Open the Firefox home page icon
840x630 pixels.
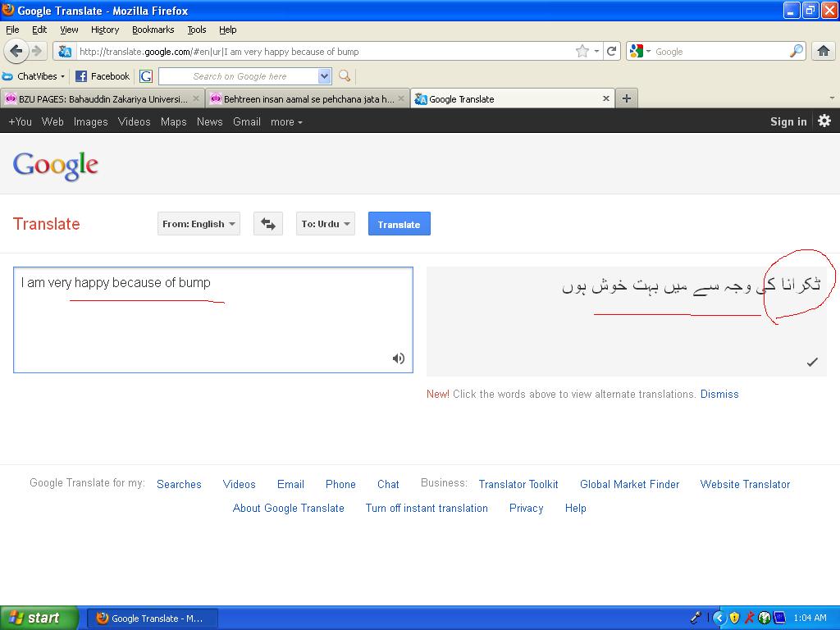coord(824,52)
